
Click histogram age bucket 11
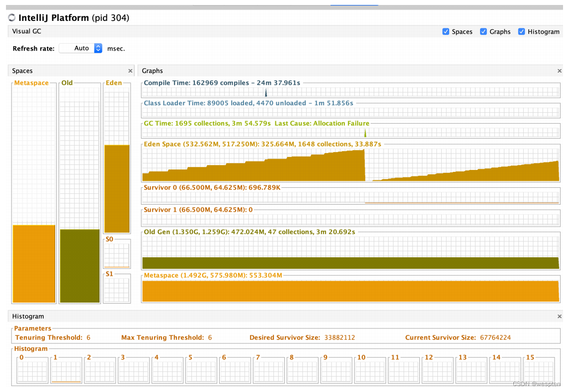click(x=404, y=370)
